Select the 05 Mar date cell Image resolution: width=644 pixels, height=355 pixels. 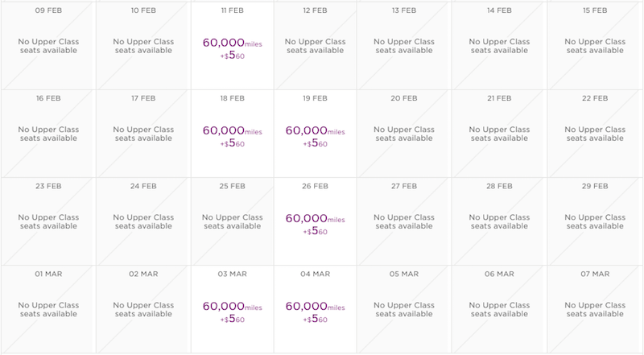[x=403, y=310]
